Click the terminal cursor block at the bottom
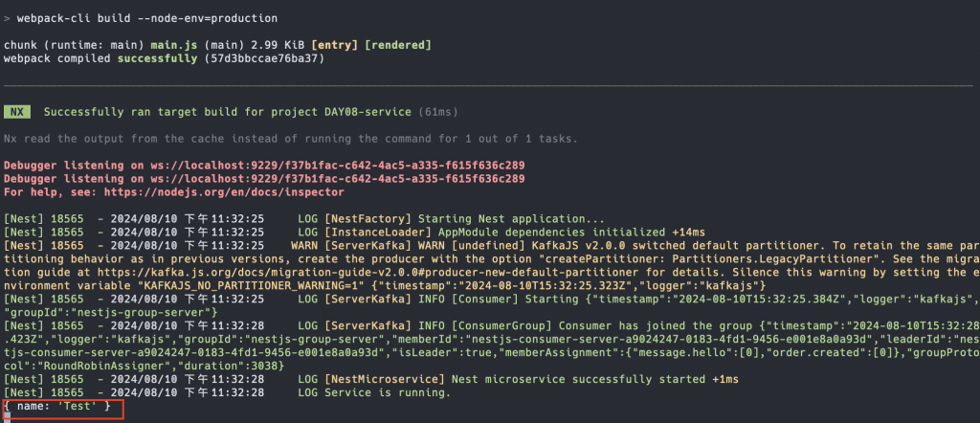 coord(7,418)
